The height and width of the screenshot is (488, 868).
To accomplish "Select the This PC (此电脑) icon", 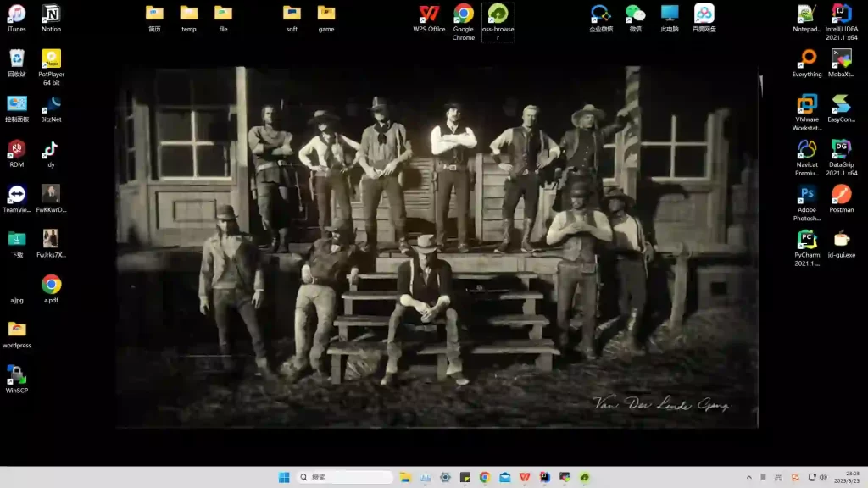I will tap(670, 19).
